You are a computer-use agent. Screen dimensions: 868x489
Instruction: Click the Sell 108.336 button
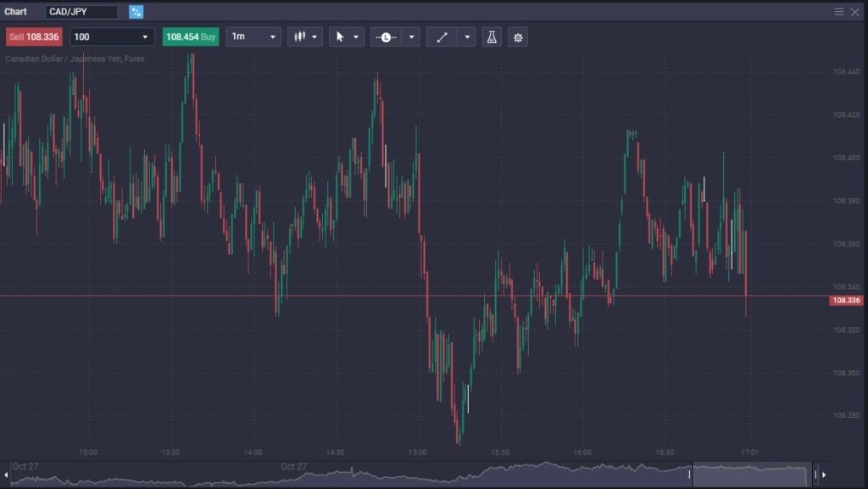[36, 36]
